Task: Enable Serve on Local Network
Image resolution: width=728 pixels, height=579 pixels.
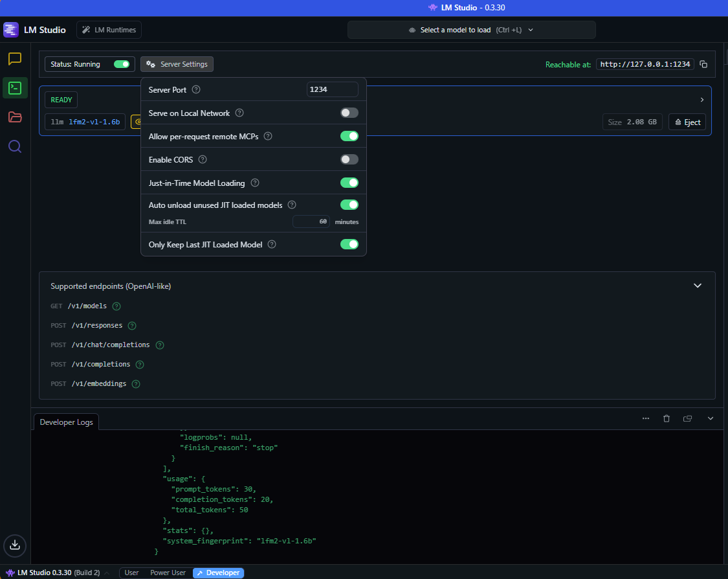Action: [349, 113]
